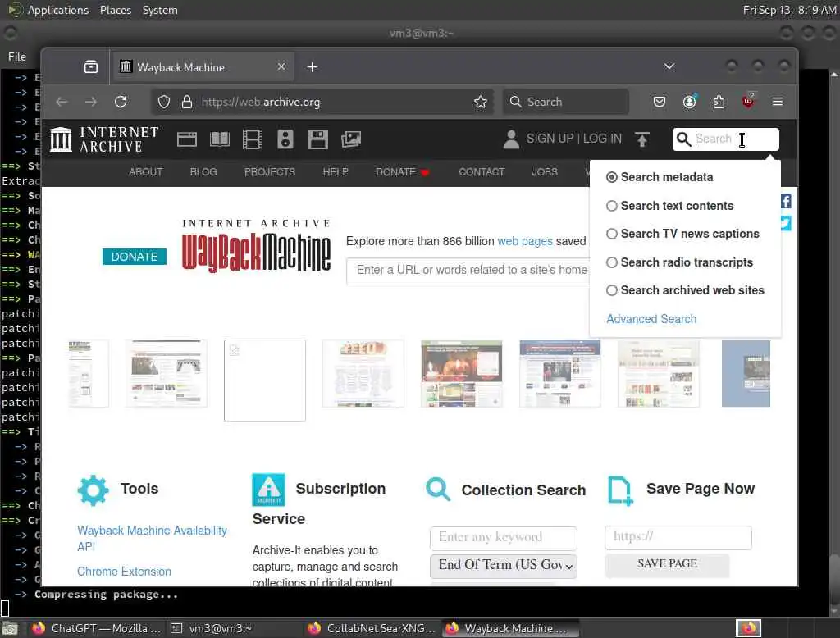The width and height of the screenshot is (840, 638).
Task: Open HELP navigation item
Action: tap(336, 172)
